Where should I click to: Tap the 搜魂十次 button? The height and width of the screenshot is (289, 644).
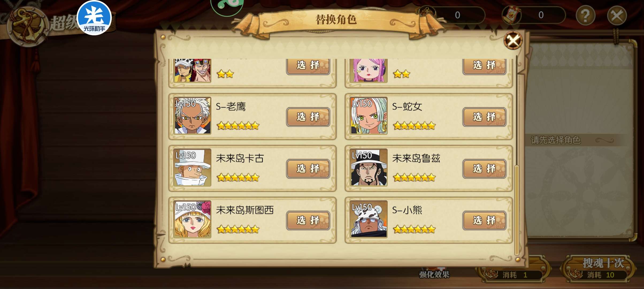click(x=598, y=269)
